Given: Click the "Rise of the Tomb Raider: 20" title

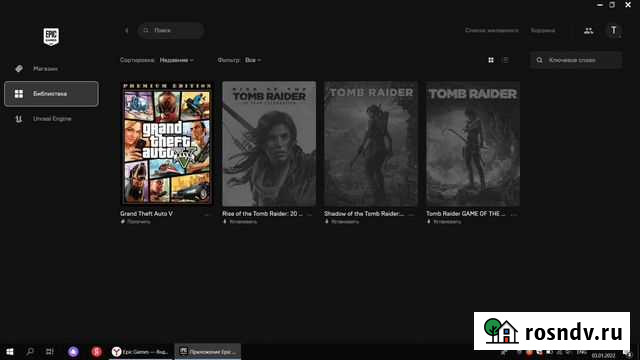Looking at the screenshot, I should coord(262,213).
